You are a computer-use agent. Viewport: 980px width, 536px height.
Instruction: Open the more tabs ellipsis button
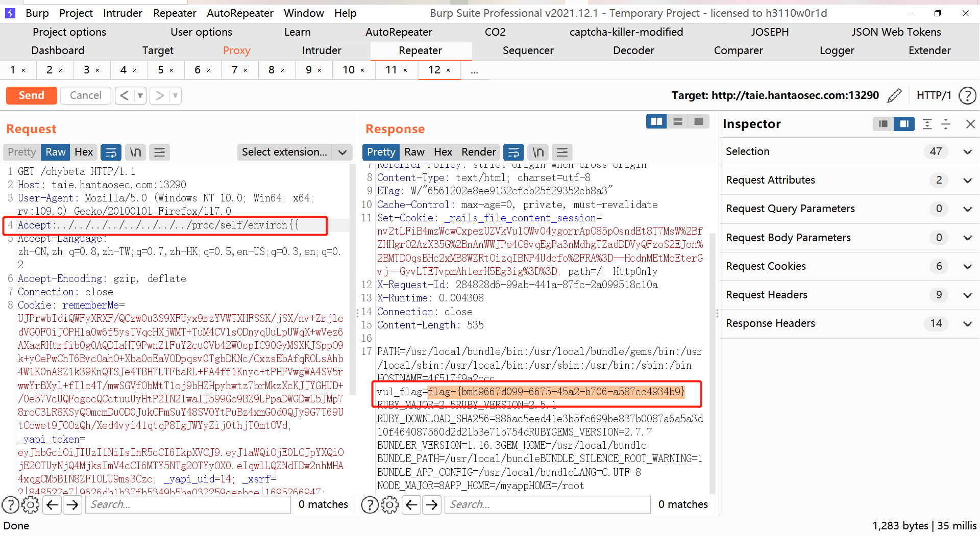coord(474,70)
